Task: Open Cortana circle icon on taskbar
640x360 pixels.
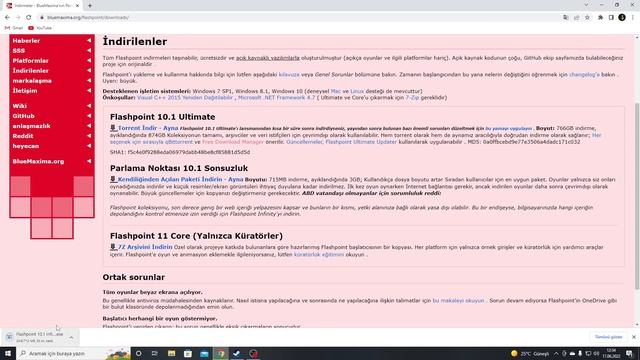Action: 138,353
